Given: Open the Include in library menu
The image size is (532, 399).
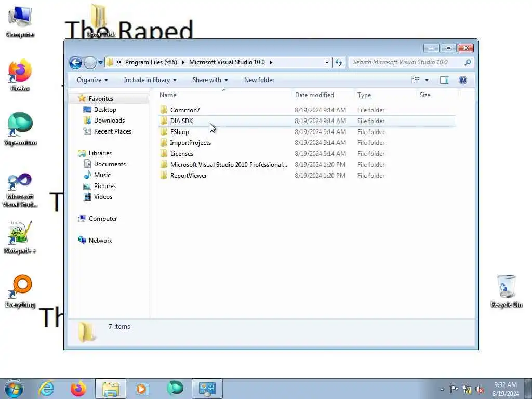Looking at the screenshot, I should pos(150,80).
